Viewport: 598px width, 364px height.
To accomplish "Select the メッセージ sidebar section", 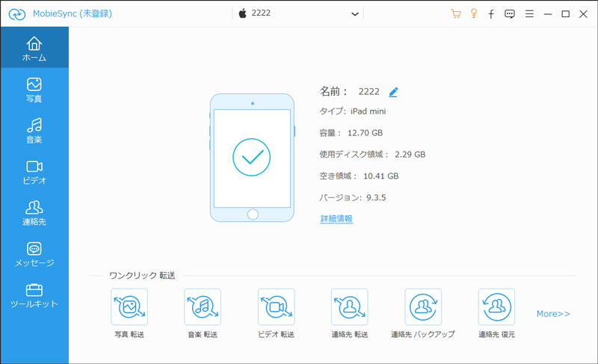I will pyautogui.click(x=34, y=254).
